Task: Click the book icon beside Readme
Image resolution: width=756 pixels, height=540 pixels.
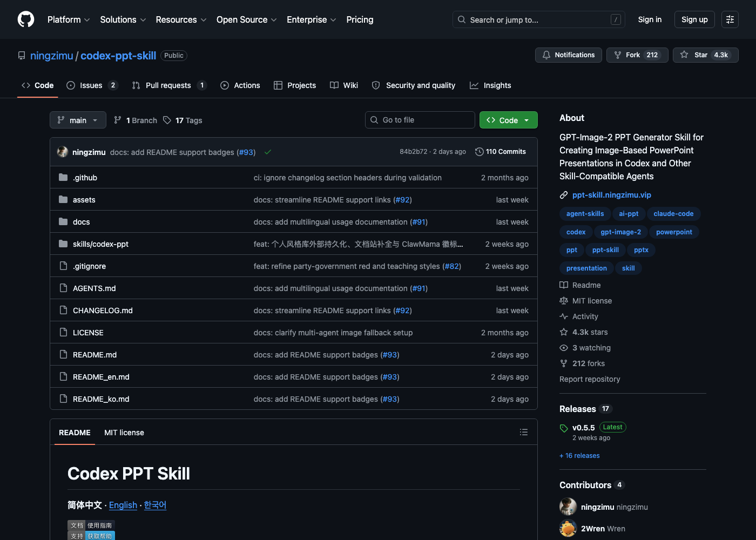Action: coord(564,285)
